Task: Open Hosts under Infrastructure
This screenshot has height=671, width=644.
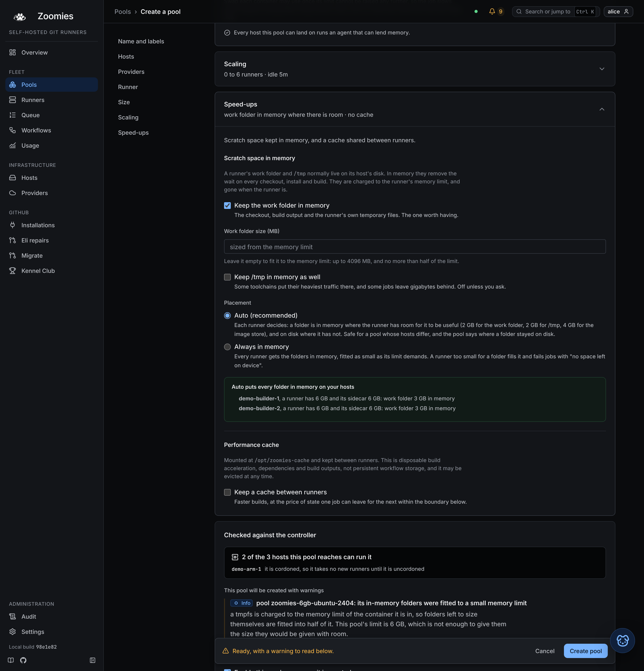Action: coord(52,178)
